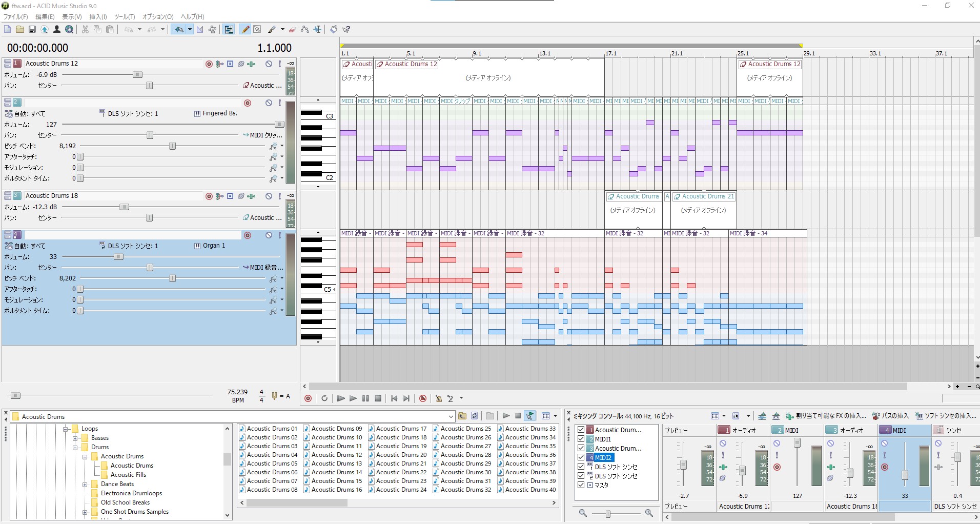Uncheck MIDI1 in the mixer channel list
Image resolution: width=980 pixels, height=524 pixels.
pyautogui.click(x=581, y=439)
